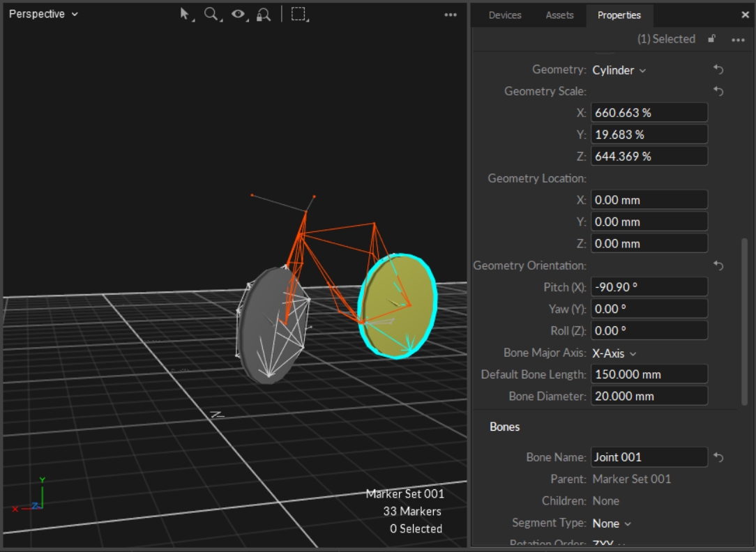
Task: Open the viewport three-dot options menu
Action: (451, 15)
